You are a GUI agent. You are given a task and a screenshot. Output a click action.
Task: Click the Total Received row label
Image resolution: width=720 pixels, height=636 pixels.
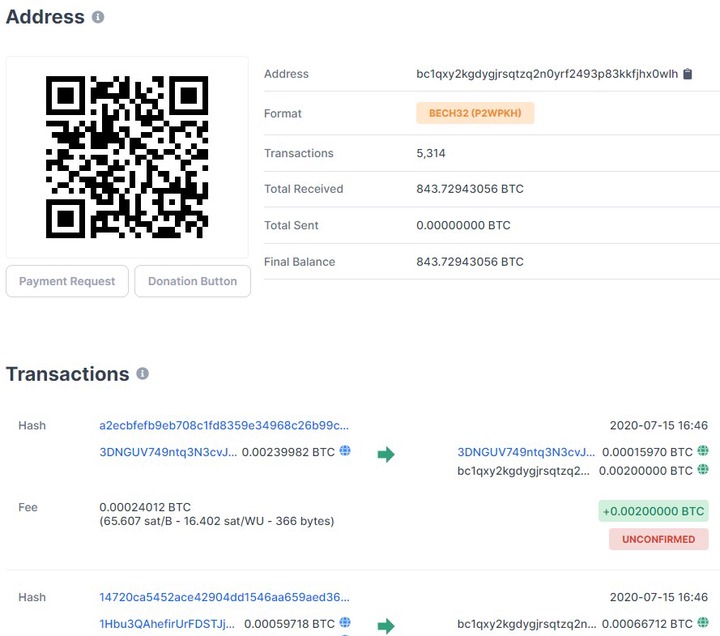[x=304, y=189]
